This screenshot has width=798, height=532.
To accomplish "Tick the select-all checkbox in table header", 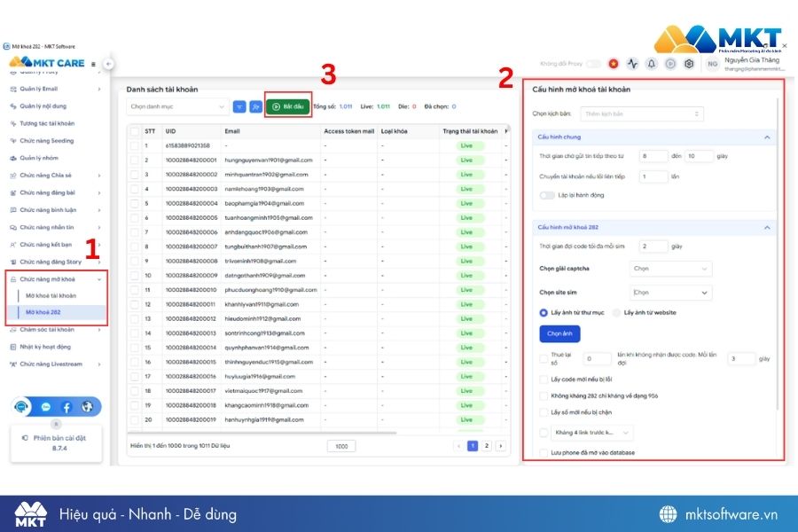I will [x=135, y=131].
